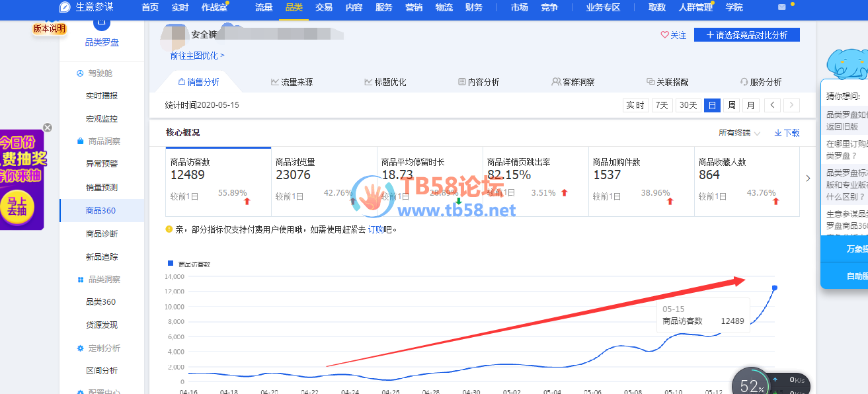The image size is (868, 394).
Task: Expand the 定制分析 sidebar section
Action: (x=100, y=348)
